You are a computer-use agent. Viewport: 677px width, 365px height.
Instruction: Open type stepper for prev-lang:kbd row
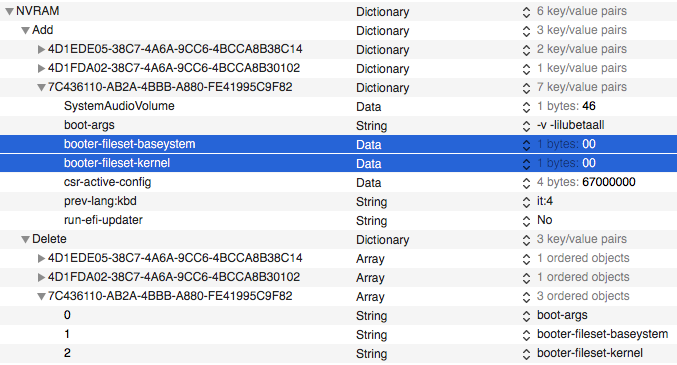tap(526, 202)
